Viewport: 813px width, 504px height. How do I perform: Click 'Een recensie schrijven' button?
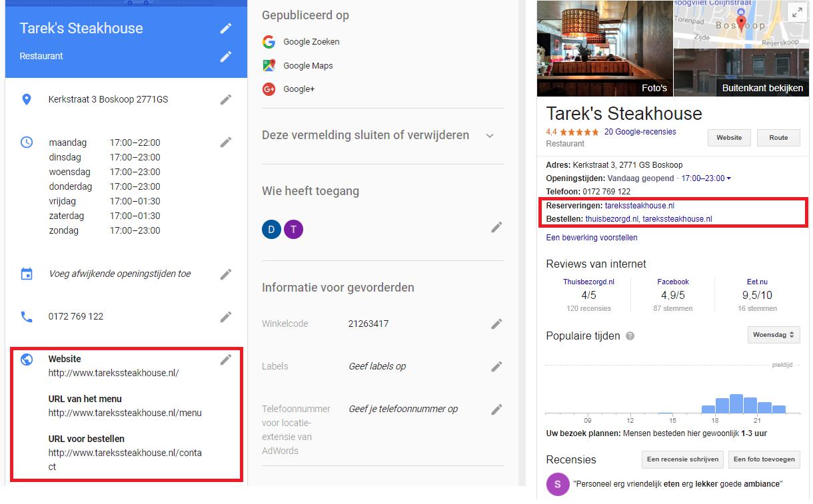[x=682, y=459]
